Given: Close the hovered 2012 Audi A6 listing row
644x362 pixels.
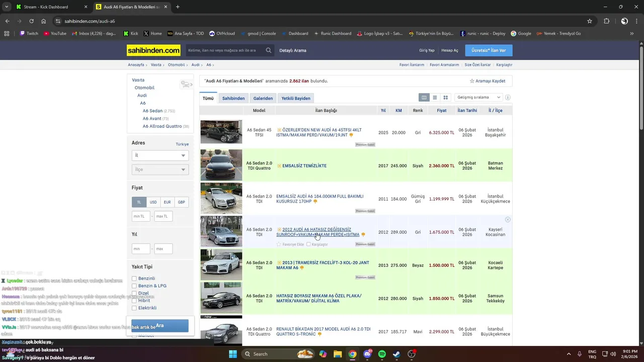Looking at the screenshot, I should pos(508,220).
